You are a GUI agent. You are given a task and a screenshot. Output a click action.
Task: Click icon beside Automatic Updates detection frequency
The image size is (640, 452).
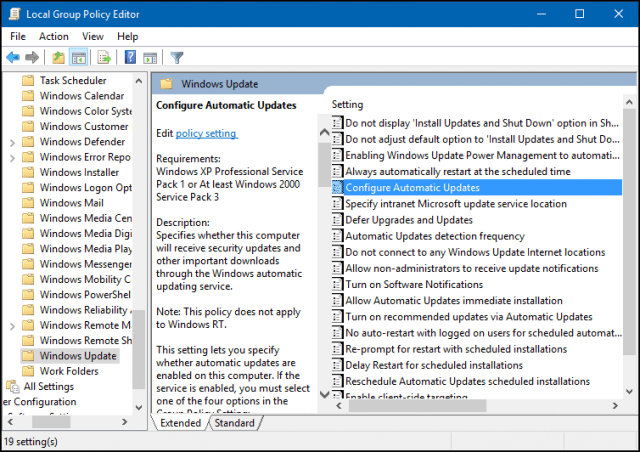click(337, 236)
